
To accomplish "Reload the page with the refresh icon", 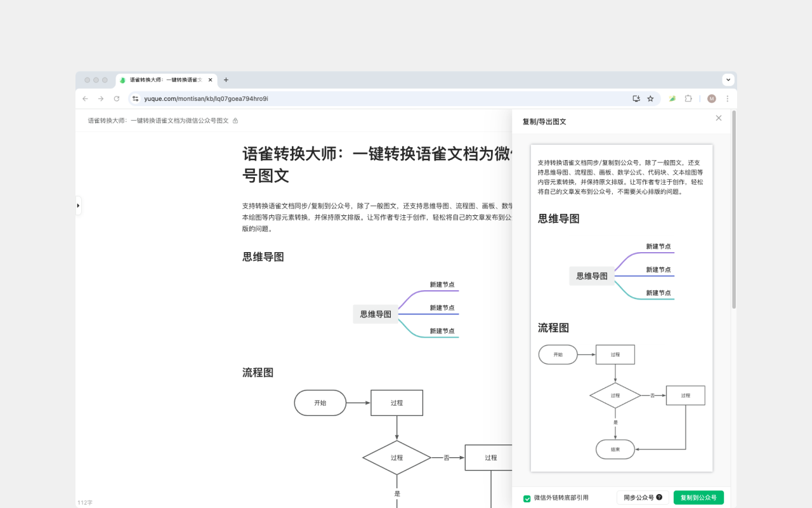I will pyautogui.click(x=117, y=98).
